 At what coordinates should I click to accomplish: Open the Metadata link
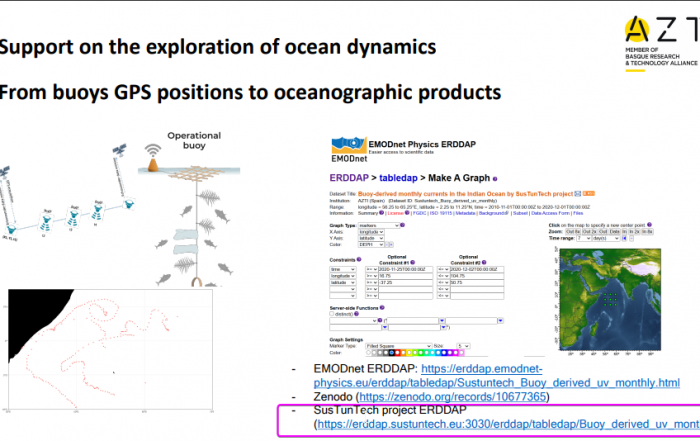465,213
